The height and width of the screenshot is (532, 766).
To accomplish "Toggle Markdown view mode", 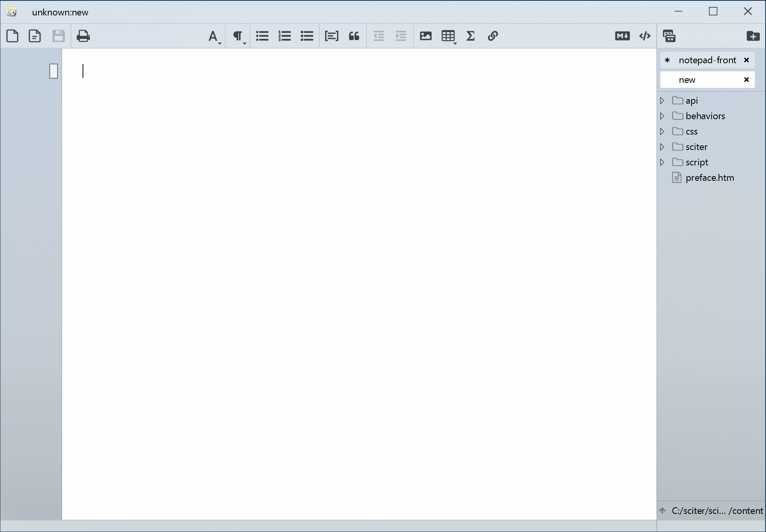I will (x=622, y=36).
